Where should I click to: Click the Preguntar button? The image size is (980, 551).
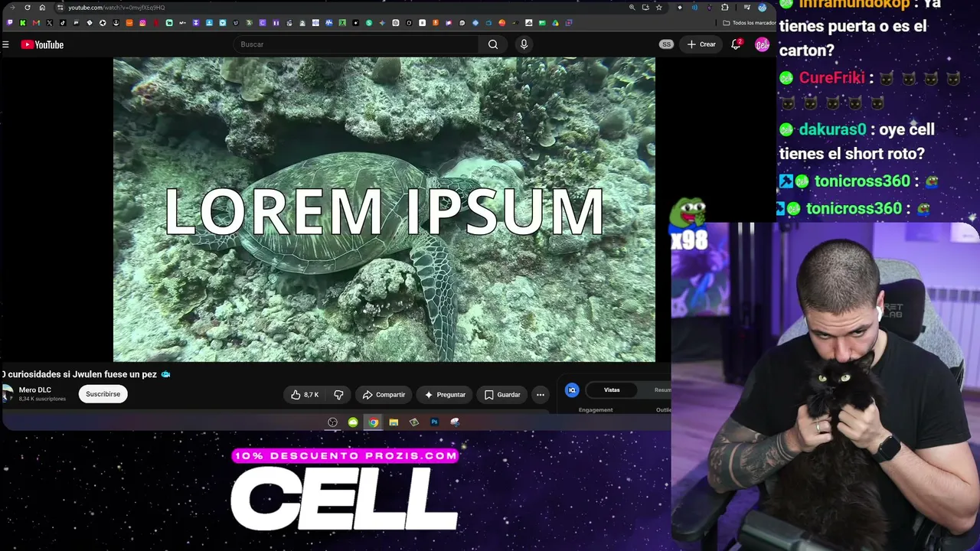click(445, 395)
